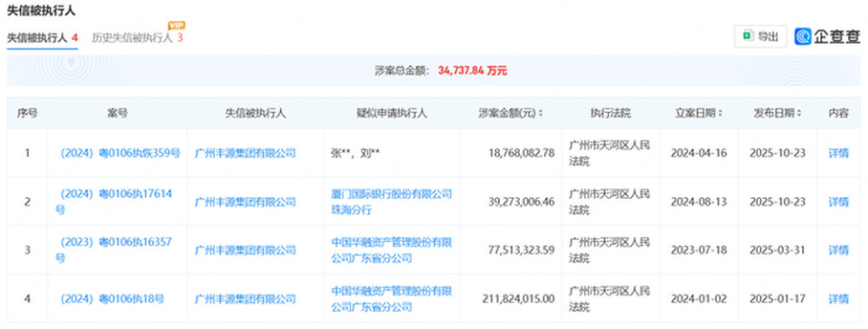Click the 执行法院 column header
The width and height of the screenshot is (868, 329).
610,113
